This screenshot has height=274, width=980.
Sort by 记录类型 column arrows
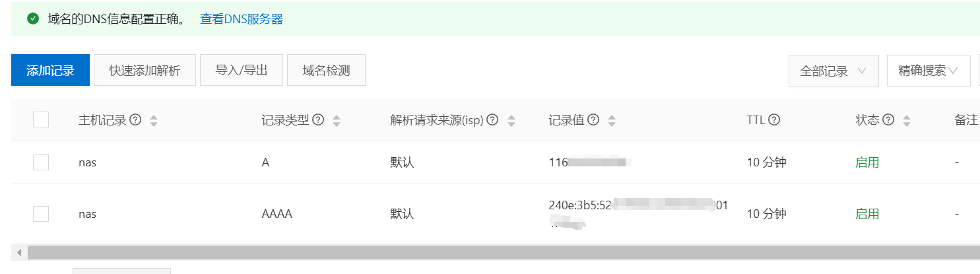click(x=337, y=121)
